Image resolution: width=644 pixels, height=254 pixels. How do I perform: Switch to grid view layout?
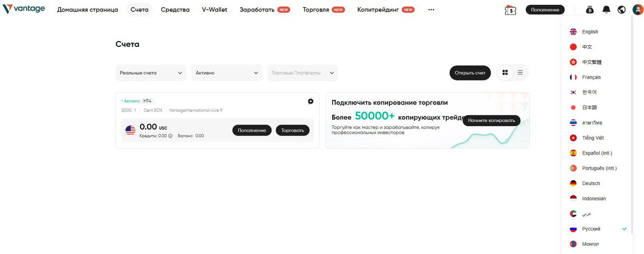coord(505,72)
